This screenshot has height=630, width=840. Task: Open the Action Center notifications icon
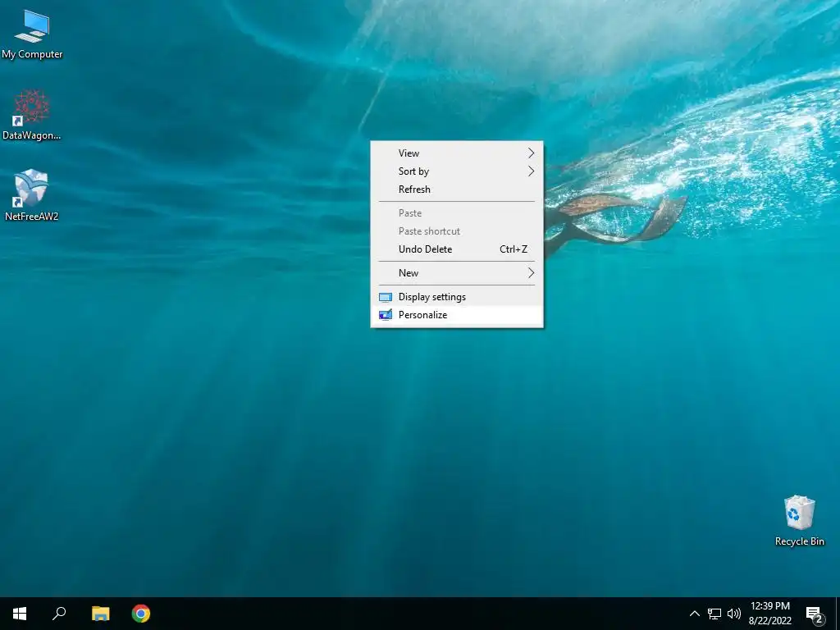pyautogui.click(x=815, y=614)
